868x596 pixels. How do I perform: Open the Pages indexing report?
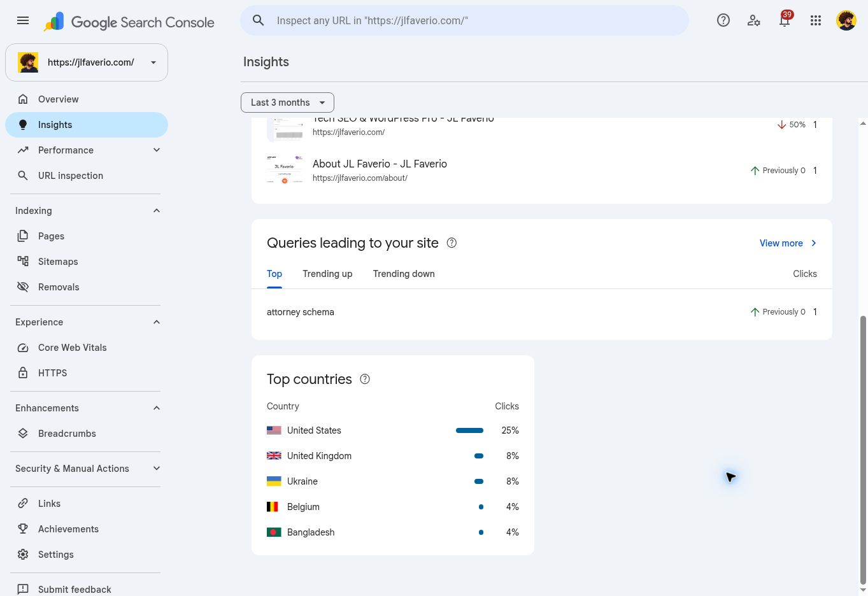click(x=87, y=236)
